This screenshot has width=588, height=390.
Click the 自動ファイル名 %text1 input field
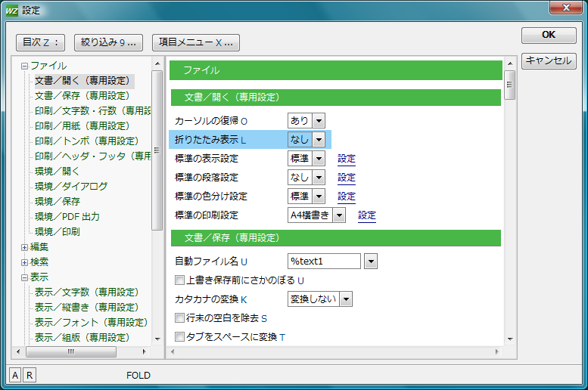[324, 261]
